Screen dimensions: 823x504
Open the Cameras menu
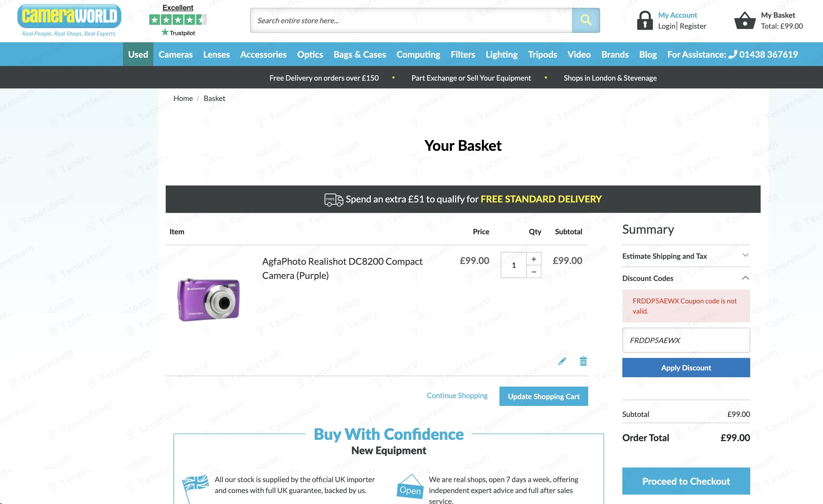pos(175,54)
